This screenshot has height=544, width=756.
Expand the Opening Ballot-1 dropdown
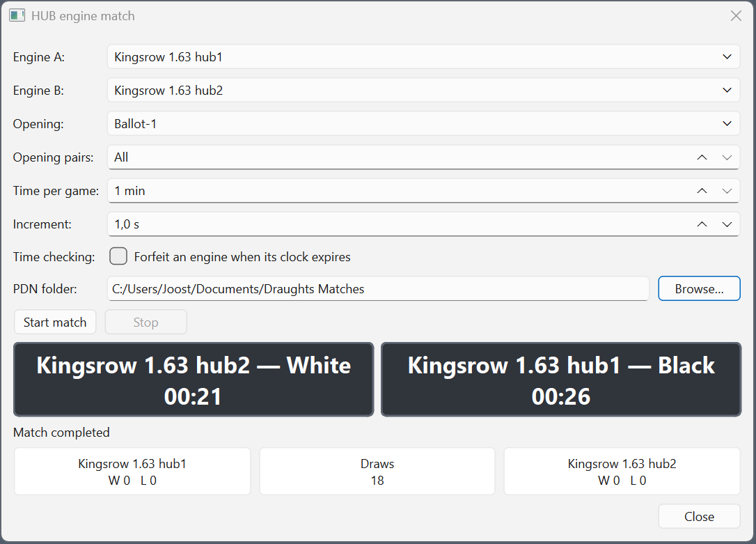pyautogui.click(x=423, y=123)
